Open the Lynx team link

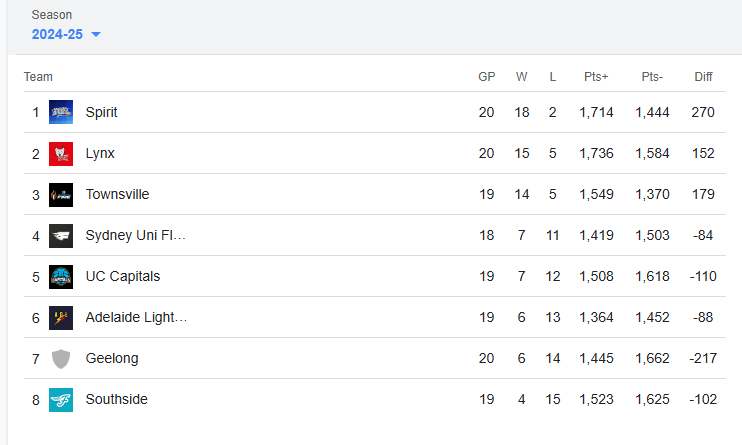[100, 154]
